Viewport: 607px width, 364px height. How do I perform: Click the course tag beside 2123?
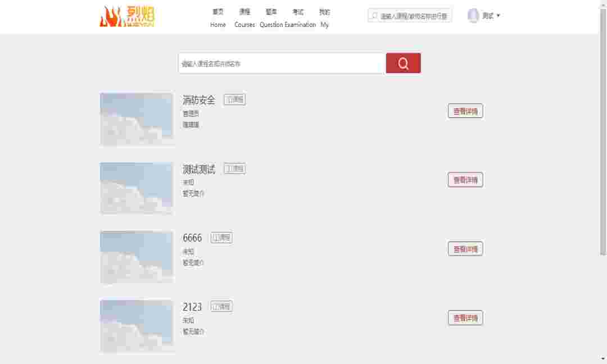click(x=221, y=307)
